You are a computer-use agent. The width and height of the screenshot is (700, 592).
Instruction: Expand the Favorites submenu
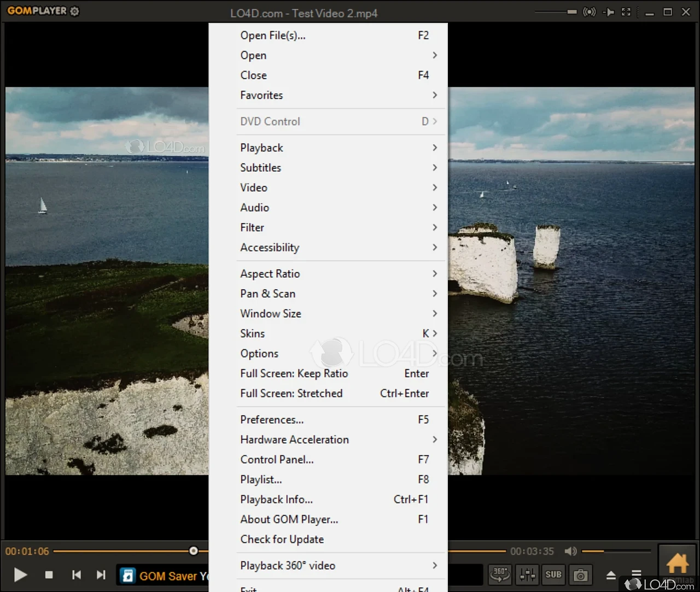pos(328,95)
